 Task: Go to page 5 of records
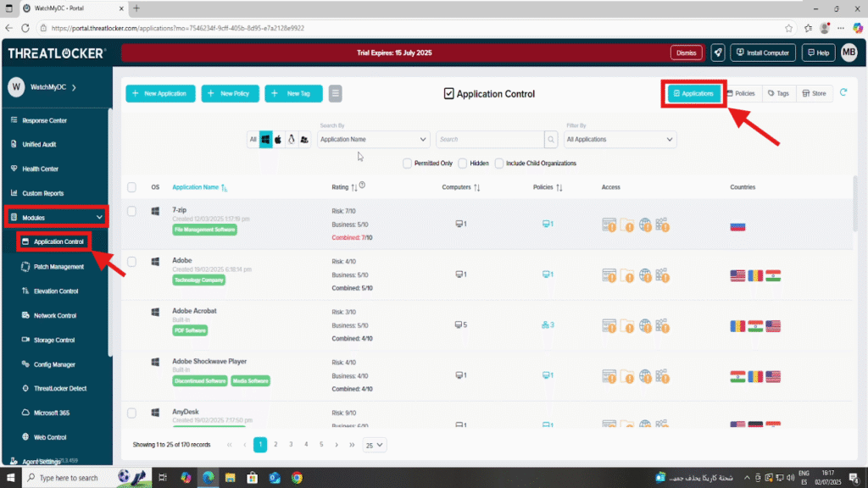tap(321, 444)
